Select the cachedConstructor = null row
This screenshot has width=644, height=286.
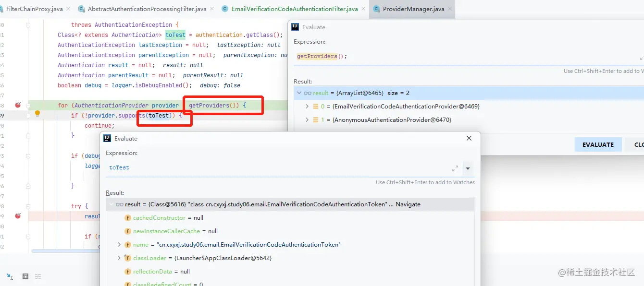290,218
